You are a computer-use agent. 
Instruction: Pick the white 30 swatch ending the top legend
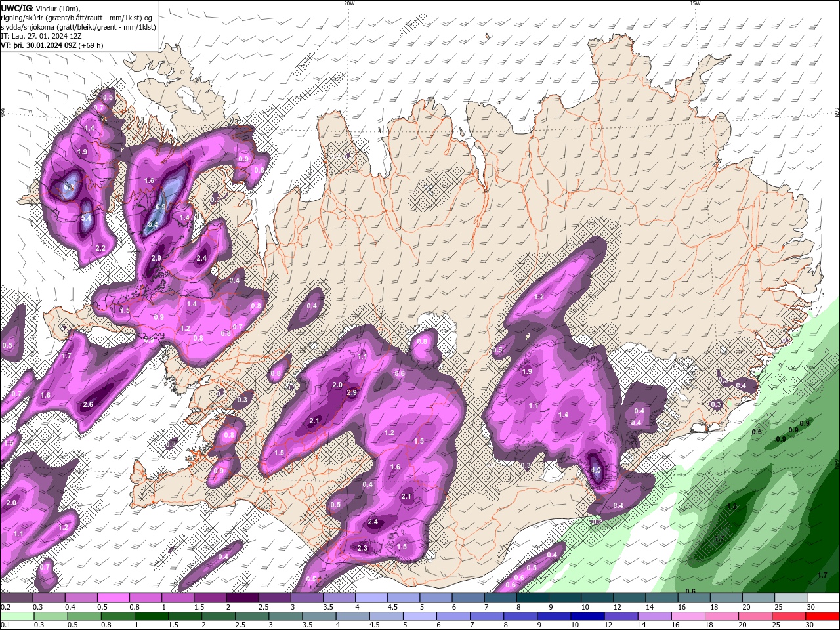[823, 598]
